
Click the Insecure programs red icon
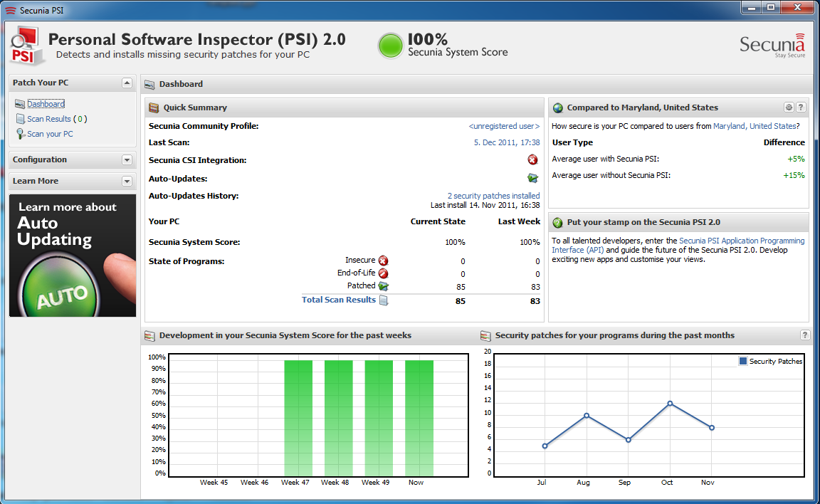coord(384,261)
